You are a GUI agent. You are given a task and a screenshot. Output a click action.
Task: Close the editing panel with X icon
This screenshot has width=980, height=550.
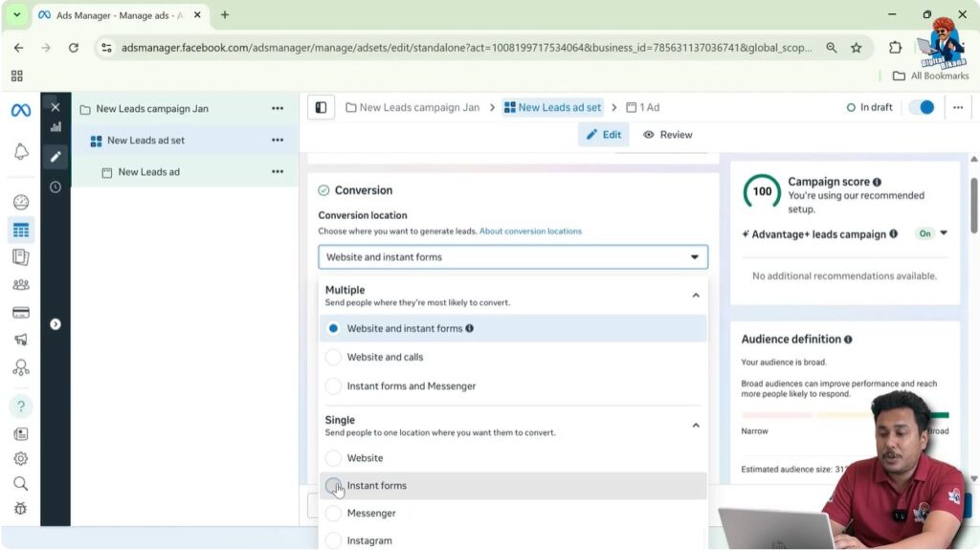click(x=56, y=107)
